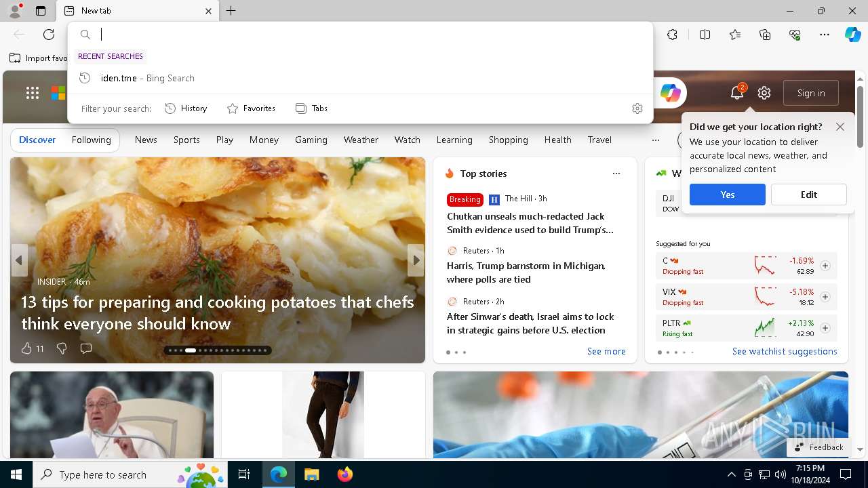Click the browser Refresh icon
The height and width of the screenshot is (488, 868).
49,35
